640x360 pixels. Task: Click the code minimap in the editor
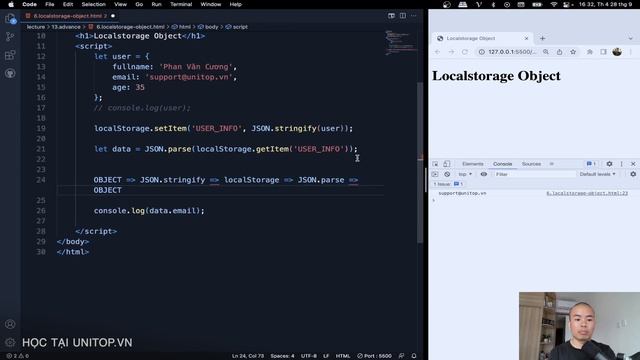point(401,42)
